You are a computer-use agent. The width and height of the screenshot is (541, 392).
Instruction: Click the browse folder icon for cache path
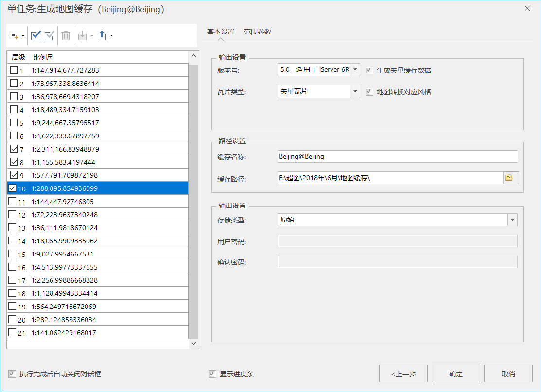[509, 178]
